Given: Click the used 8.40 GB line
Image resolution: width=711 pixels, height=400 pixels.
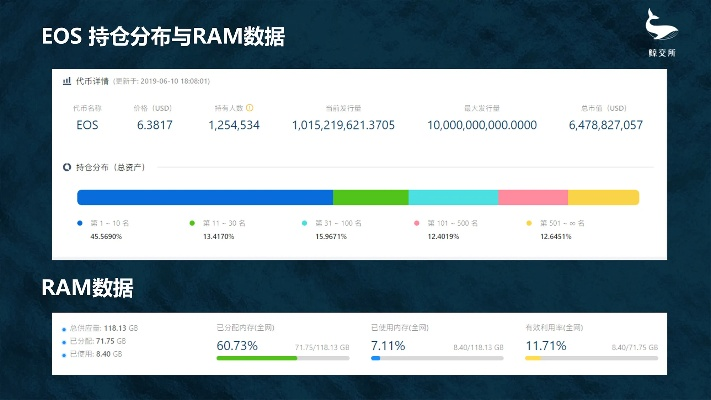Looking at the screenshot, I should click(96, 354).
